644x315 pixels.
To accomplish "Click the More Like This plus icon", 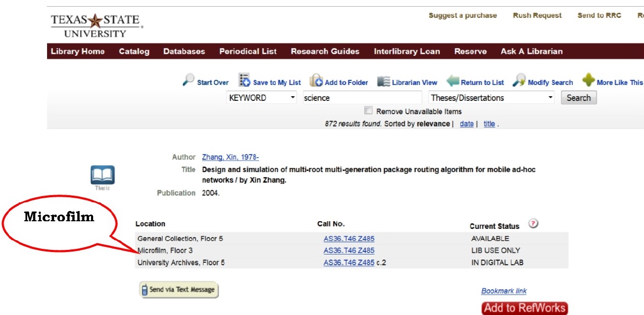I will 589,81.
